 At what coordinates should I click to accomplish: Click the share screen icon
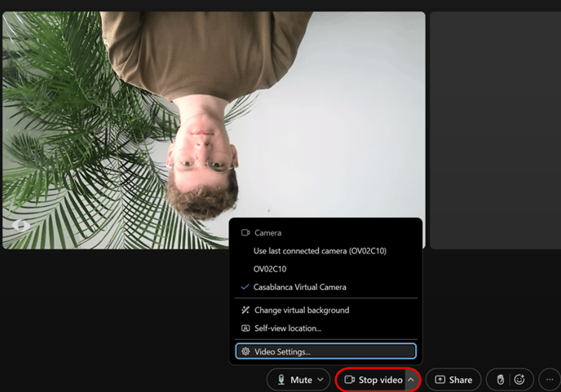click(440, 380)
